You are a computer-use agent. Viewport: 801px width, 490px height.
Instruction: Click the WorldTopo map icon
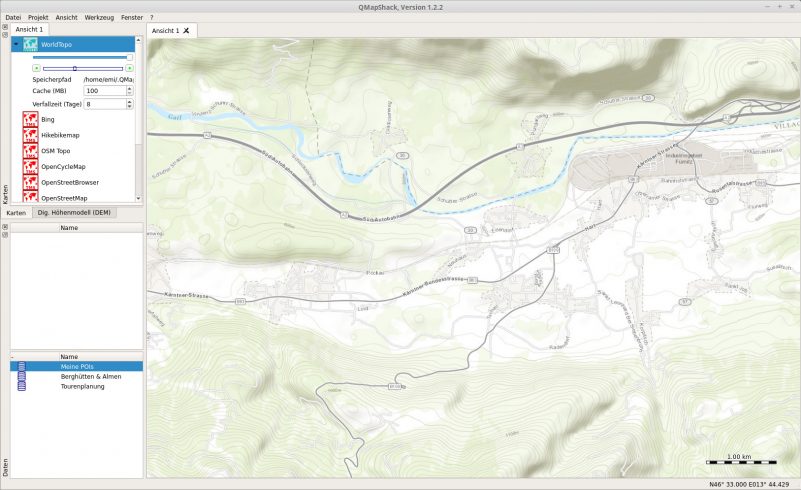[x=30, y=45]
